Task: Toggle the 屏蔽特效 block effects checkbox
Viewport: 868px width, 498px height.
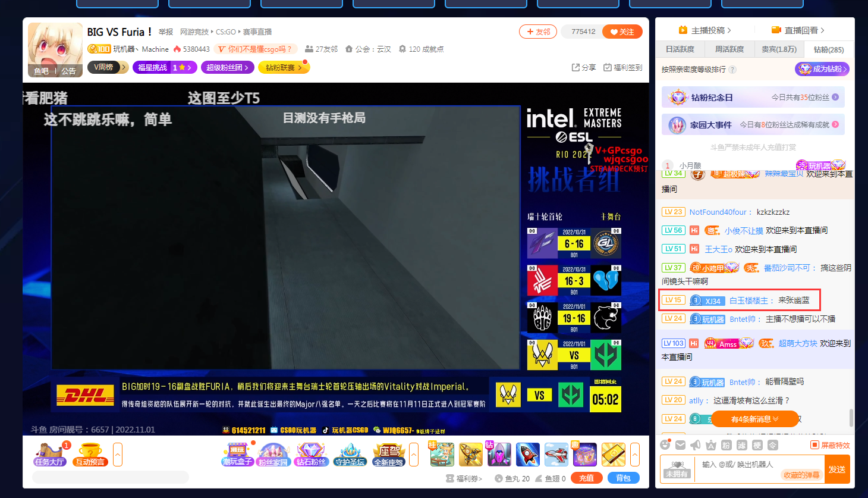Action: [x=815, y=445]
